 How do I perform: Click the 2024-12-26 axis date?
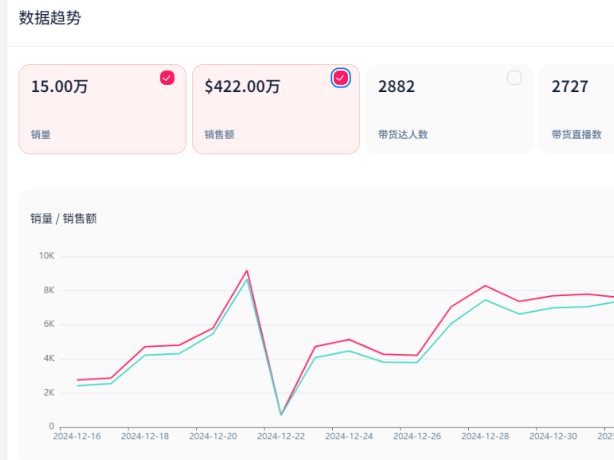click(417, 436)
